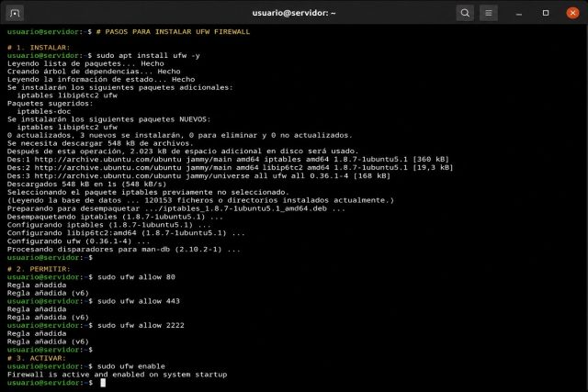Click 'Firewall is active and enabled on system startup'

117,375
